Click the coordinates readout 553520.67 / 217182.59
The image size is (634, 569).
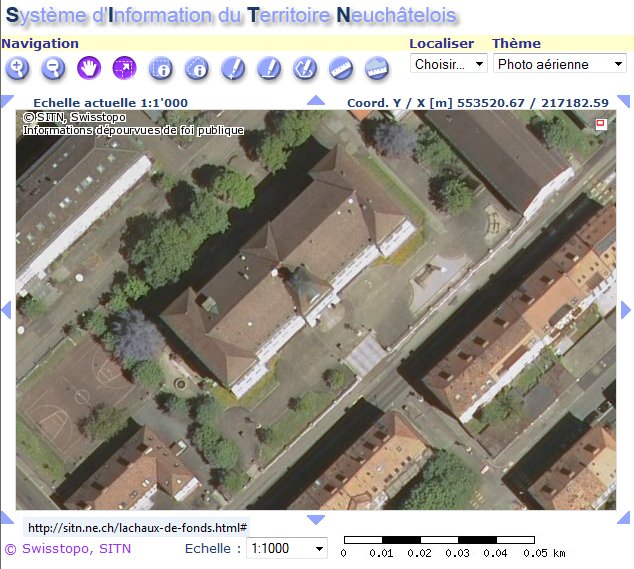tap(533, 103)
